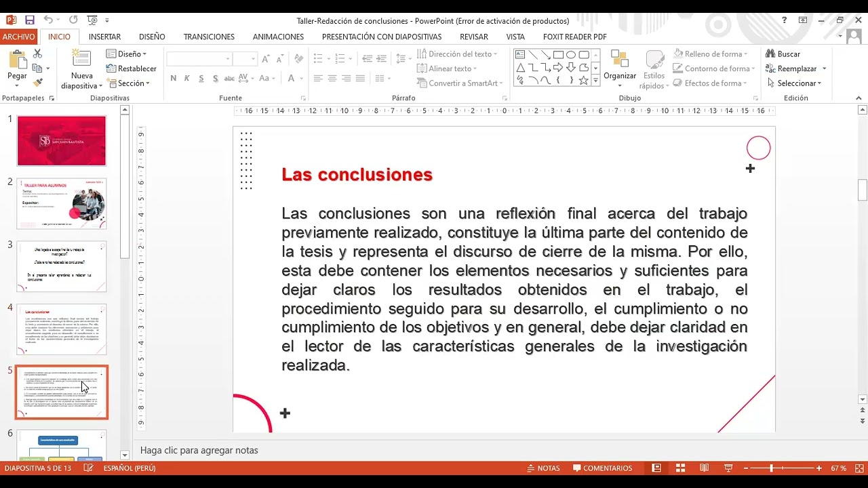Image resolution: width=868 pixels, height=488 pixels.
Task: Switch to the TRANSICIONES tab
Action: coord(209,37)
